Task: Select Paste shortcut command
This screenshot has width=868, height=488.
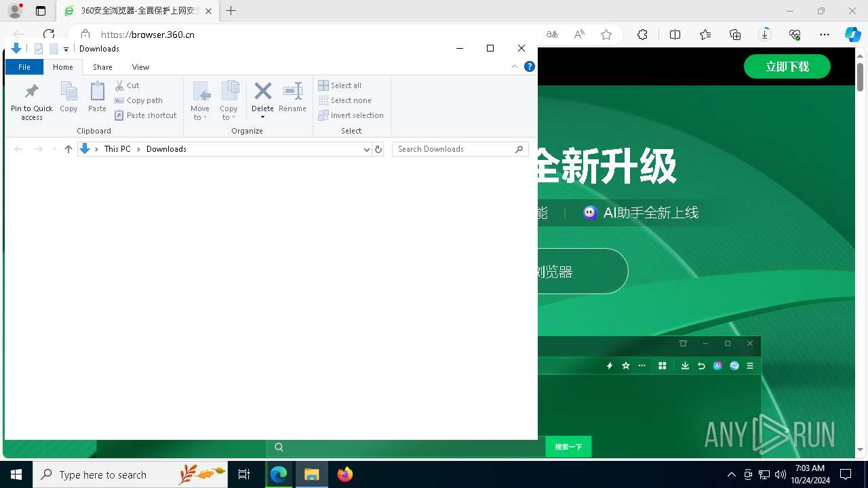Action: tap(145, 115)
